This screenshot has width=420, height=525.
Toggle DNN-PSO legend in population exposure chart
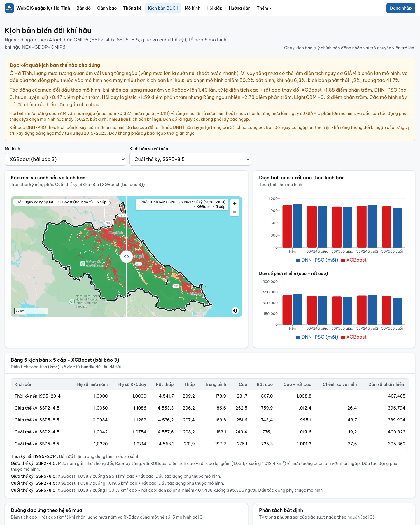pos(317,337)
